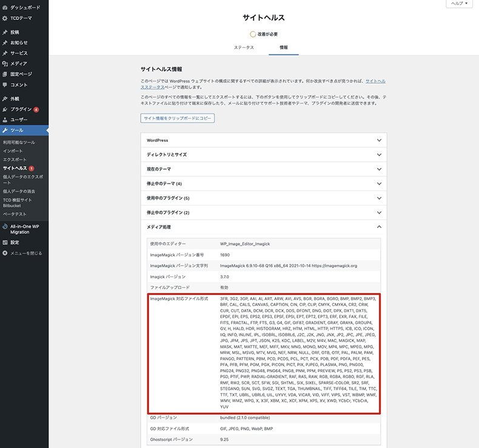
Task: Click サイト情報をクリップボードにコピー button
Action: (178, 118)
